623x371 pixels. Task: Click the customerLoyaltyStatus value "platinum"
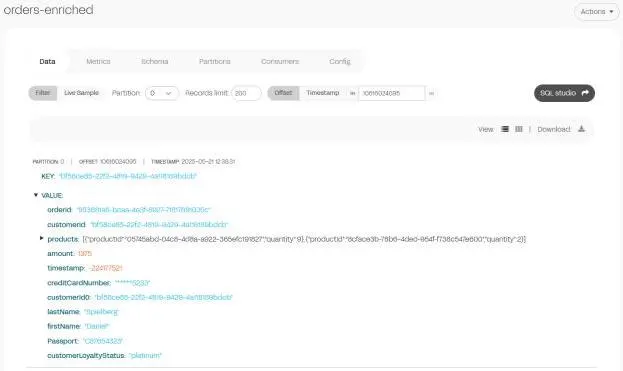pos(145,356)
